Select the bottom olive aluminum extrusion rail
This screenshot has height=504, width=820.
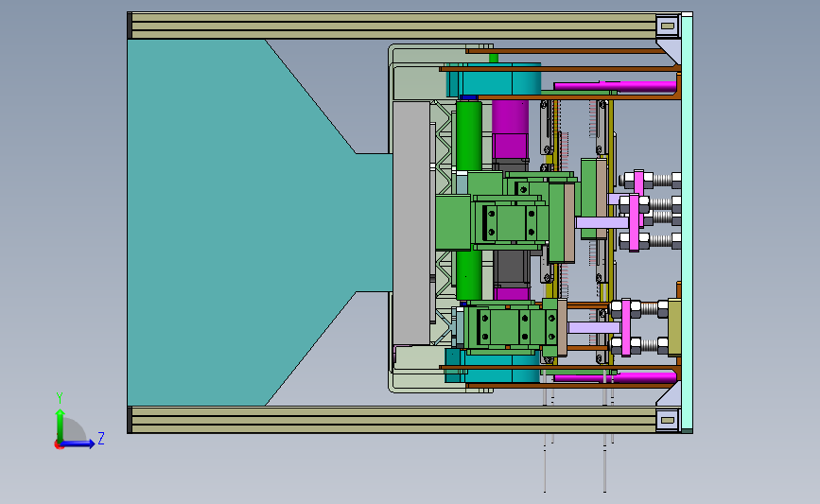click(393, 420)
